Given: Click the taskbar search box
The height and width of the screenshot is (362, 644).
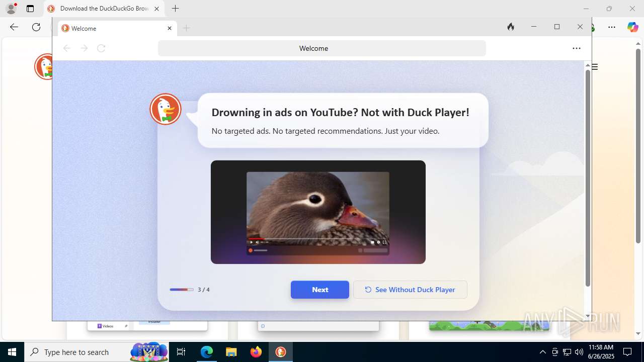Looking at the screenshot, I should point(97,352).
